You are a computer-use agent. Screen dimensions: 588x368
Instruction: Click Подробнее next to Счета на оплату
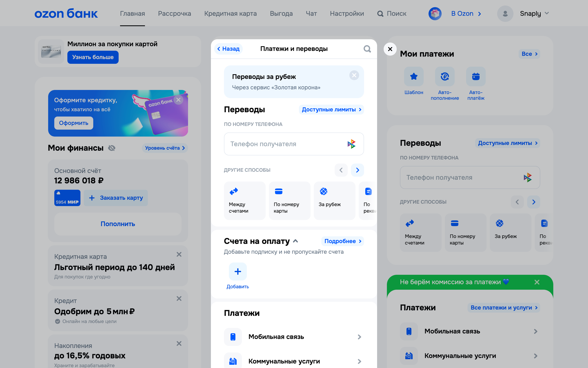[x=343, y=241]
